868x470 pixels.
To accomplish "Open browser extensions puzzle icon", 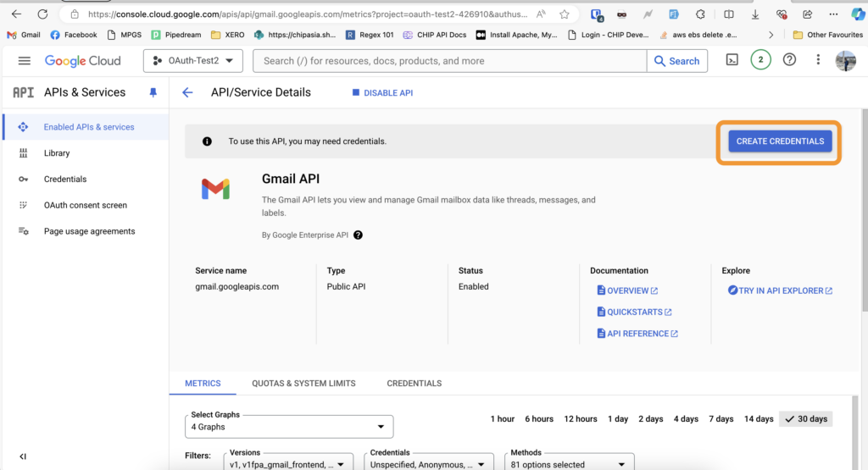I will click(700, 14).
